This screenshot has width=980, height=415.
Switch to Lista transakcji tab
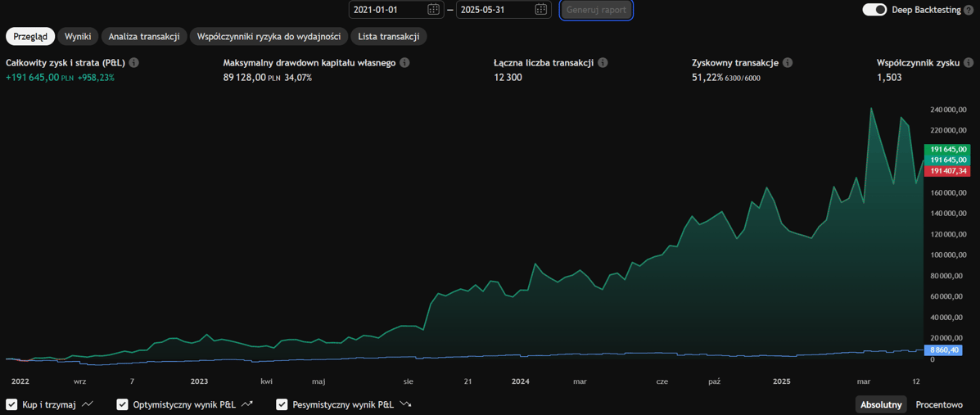click(389, 36)
